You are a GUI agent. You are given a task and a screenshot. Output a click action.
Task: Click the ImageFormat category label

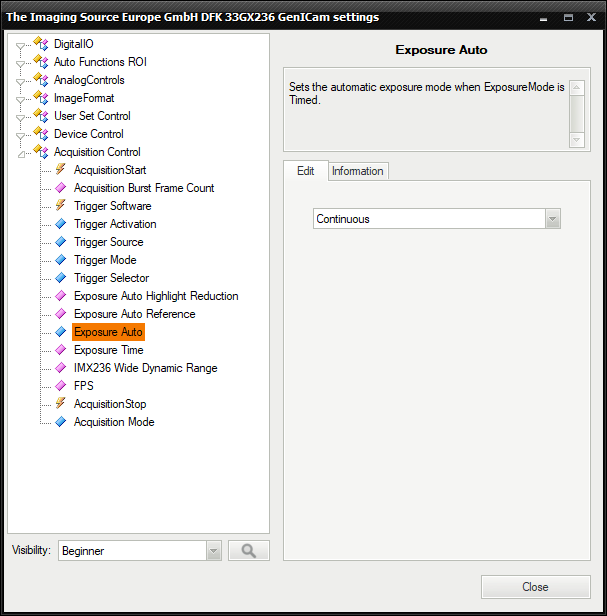84,98
